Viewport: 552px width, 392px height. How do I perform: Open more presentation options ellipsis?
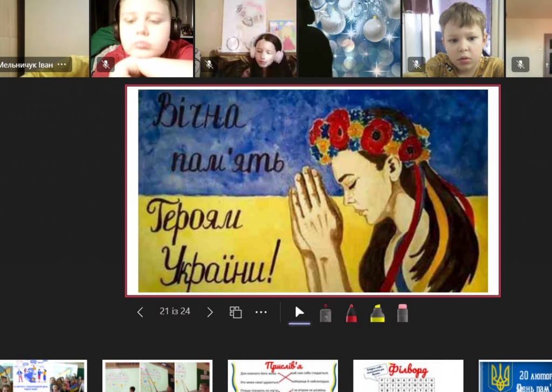(x=261, y=312)
